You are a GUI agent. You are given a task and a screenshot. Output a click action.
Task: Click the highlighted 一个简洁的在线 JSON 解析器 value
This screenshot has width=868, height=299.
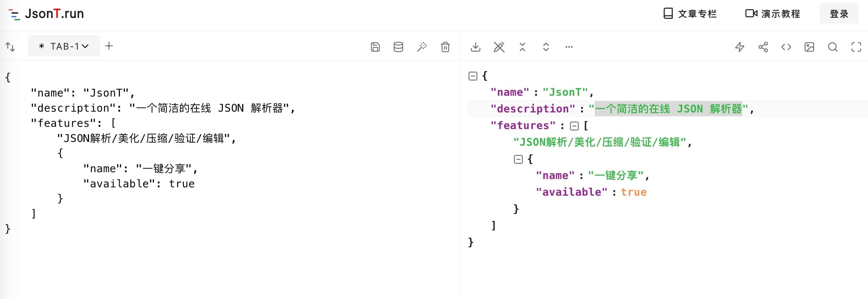coord(669,109)
